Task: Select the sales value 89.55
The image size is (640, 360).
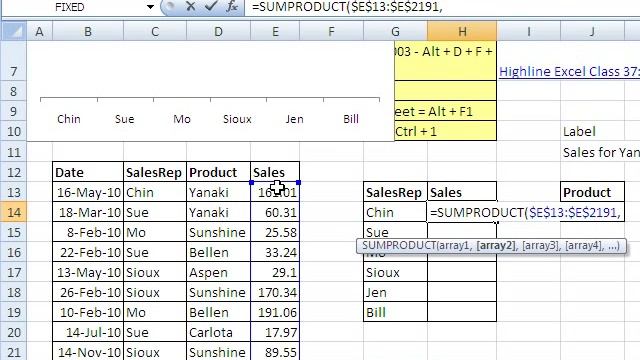Action: [275, 351]
